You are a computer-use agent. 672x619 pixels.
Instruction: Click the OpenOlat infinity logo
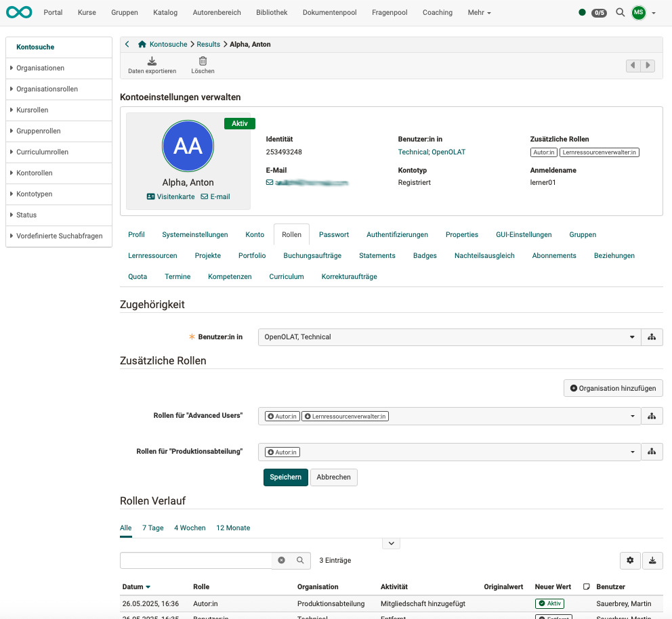pos(19,12)
